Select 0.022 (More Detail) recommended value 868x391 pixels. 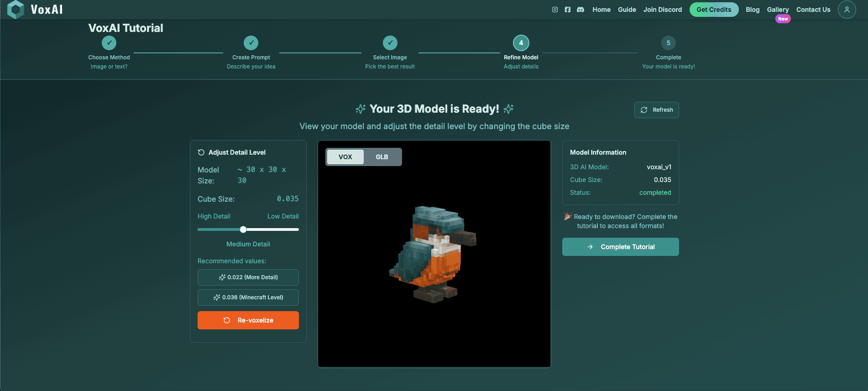[x=248, y=277]
